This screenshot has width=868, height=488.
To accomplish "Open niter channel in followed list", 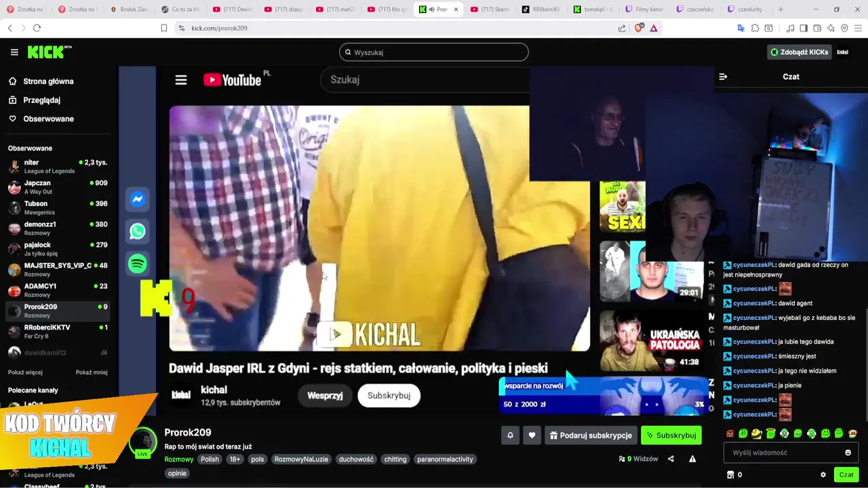I will (x=58, y=167).
